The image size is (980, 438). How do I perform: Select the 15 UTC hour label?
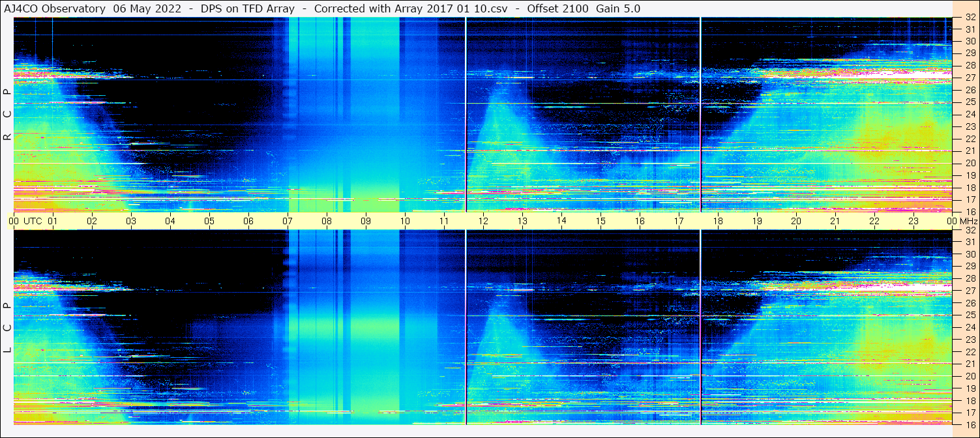[x=601, y=221]
